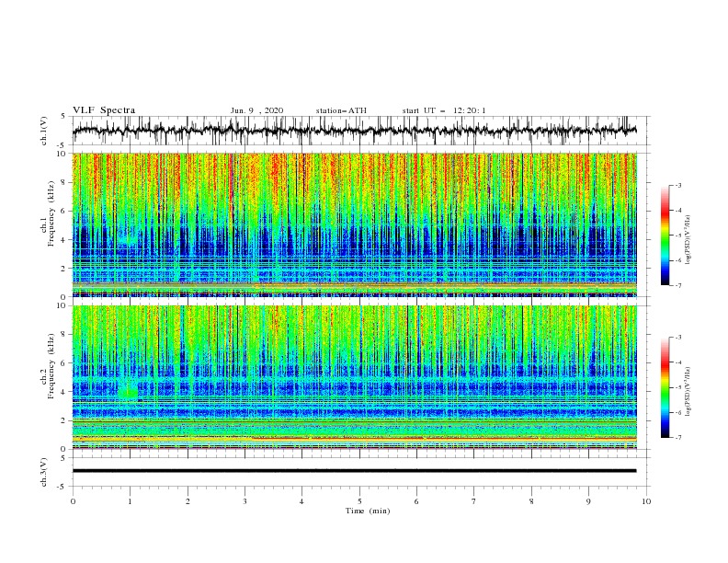Click the time axis tick label "1"
728x563 pixels.
(x=130, y=501)
